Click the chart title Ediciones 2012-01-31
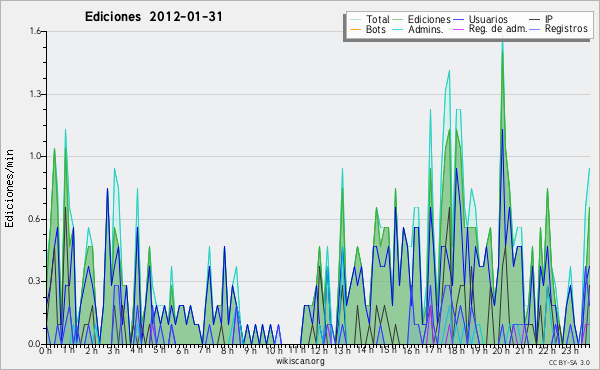Screen dimensions: 600x370 [153, 17]
